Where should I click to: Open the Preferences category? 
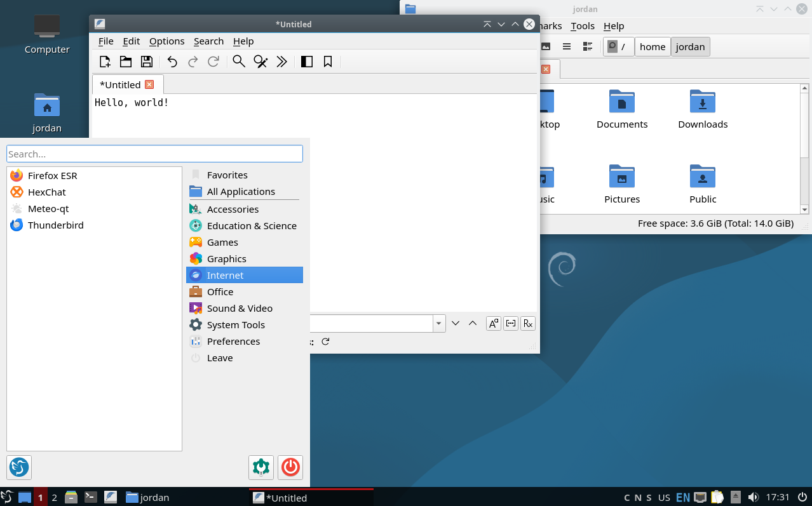tap(244, 341)
